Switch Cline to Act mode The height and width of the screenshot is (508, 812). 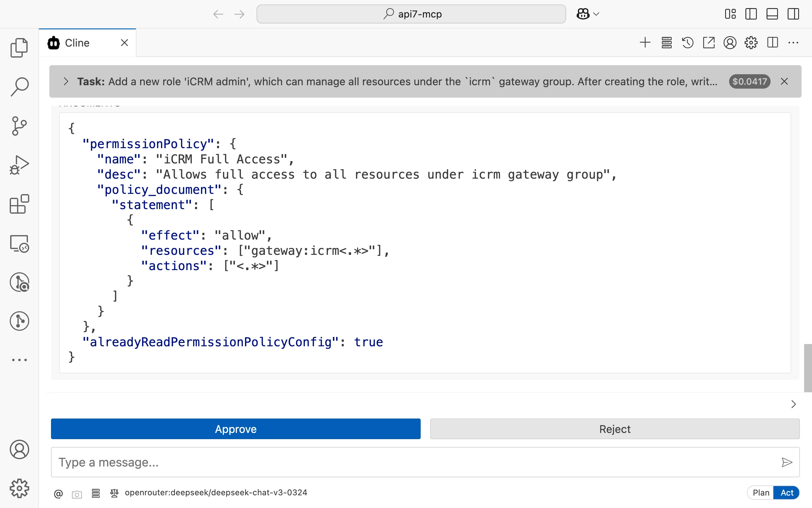click(x=787, y=492)
